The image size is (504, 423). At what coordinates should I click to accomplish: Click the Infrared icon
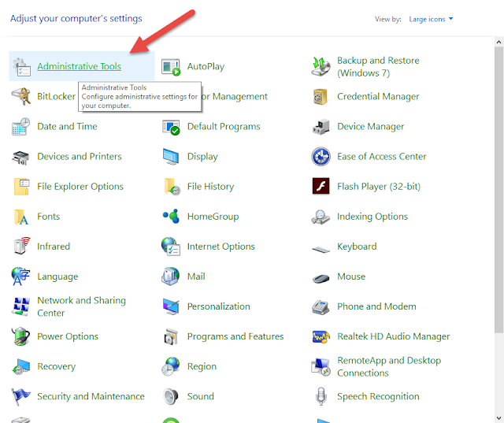pos(22,247)
